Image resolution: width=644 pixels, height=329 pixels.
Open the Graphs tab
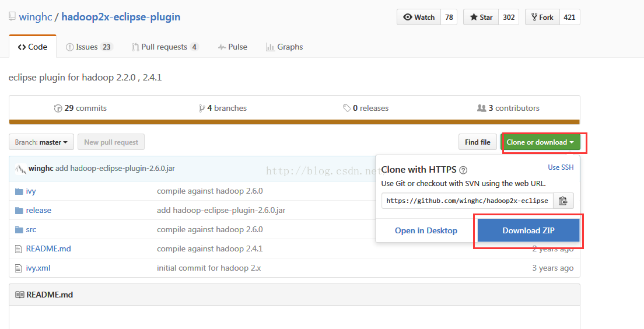pyautogui.click(x=284, y=47)
